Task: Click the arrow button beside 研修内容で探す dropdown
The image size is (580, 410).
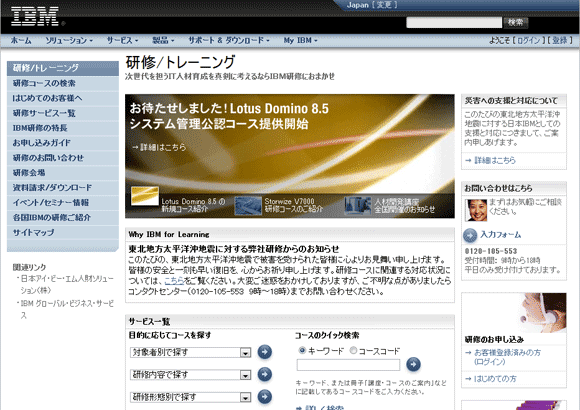Action: 264,374
